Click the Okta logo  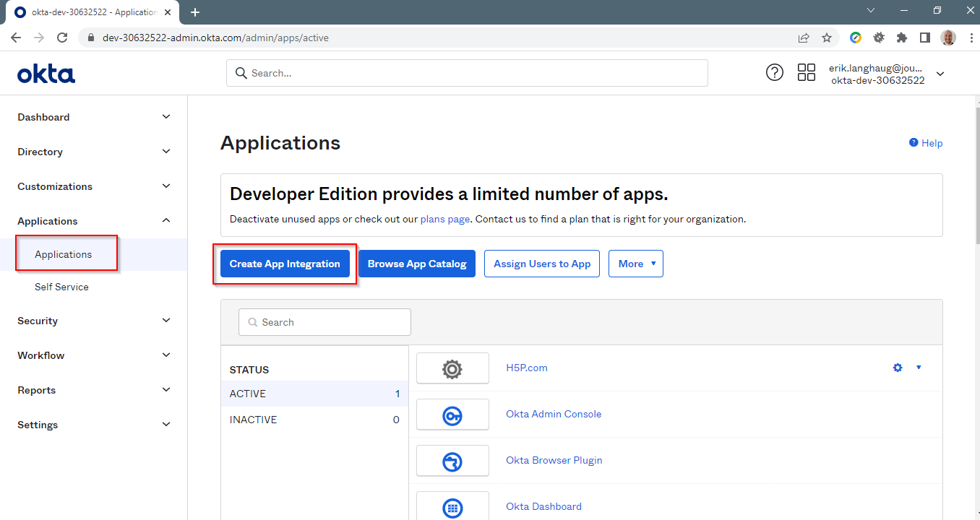coord(46,73)
